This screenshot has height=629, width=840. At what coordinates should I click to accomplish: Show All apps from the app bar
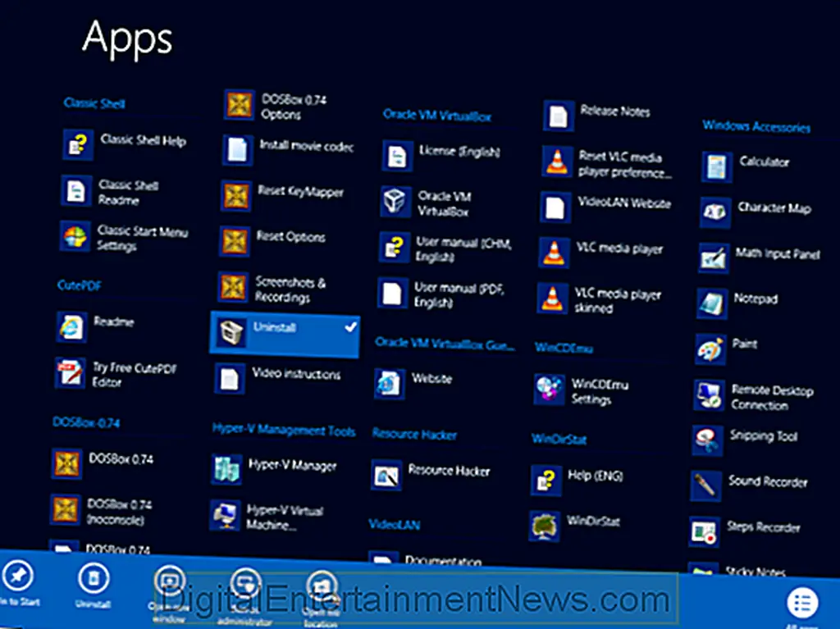[x=802, y=604]
